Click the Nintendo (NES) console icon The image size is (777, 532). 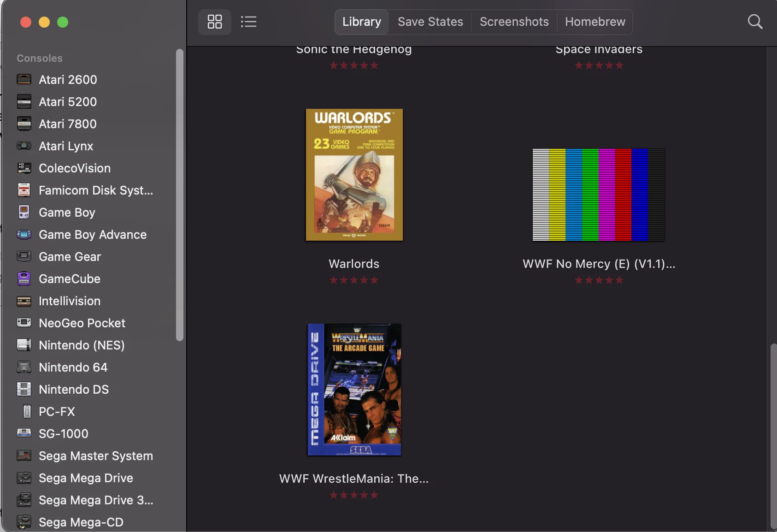pyautogui.click(x=24, y=345)
